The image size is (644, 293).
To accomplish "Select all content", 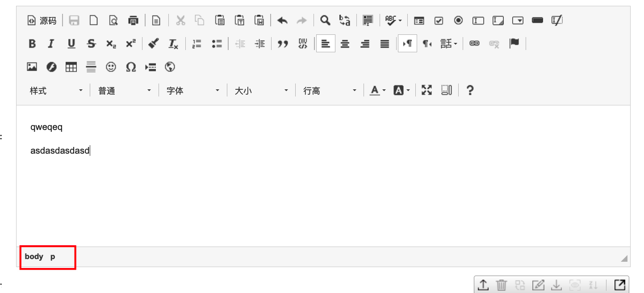I will [x=368, y=20].
